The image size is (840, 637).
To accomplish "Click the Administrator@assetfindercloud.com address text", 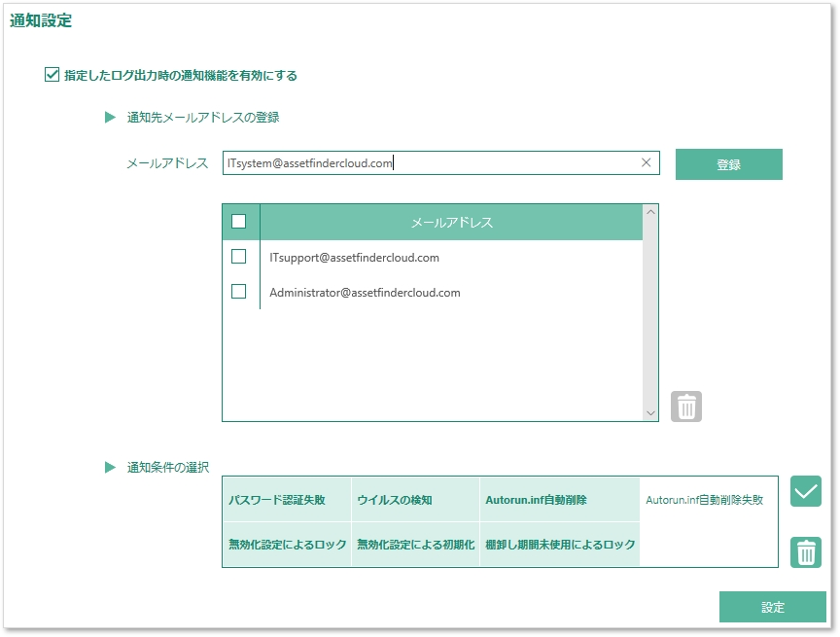I will (x=365, y=293).
